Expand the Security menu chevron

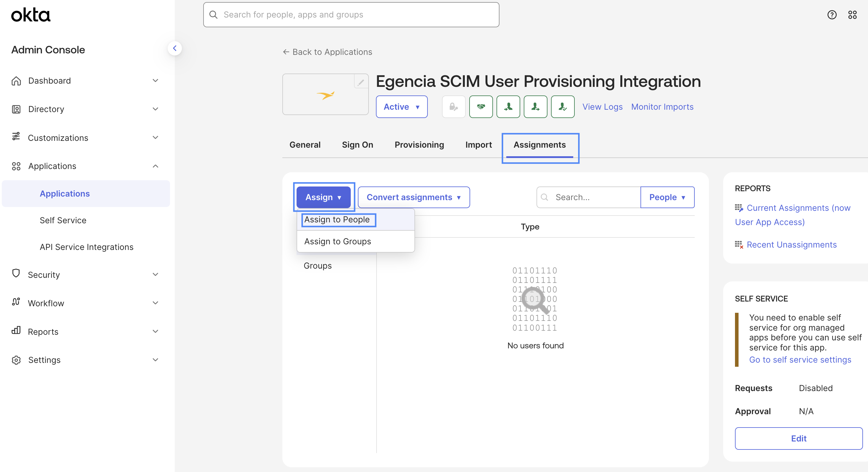point(155,275)
